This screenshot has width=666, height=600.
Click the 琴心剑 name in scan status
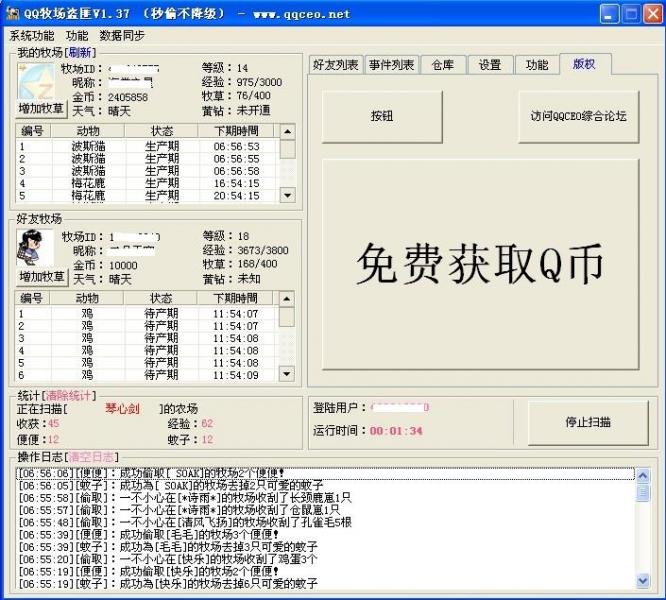(x=122, y=408)
